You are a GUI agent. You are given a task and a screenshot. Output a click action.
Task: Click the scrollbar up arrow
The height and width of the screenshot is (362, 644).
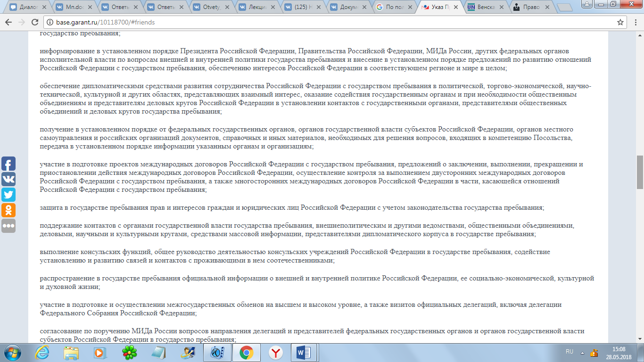pos(640,34)
